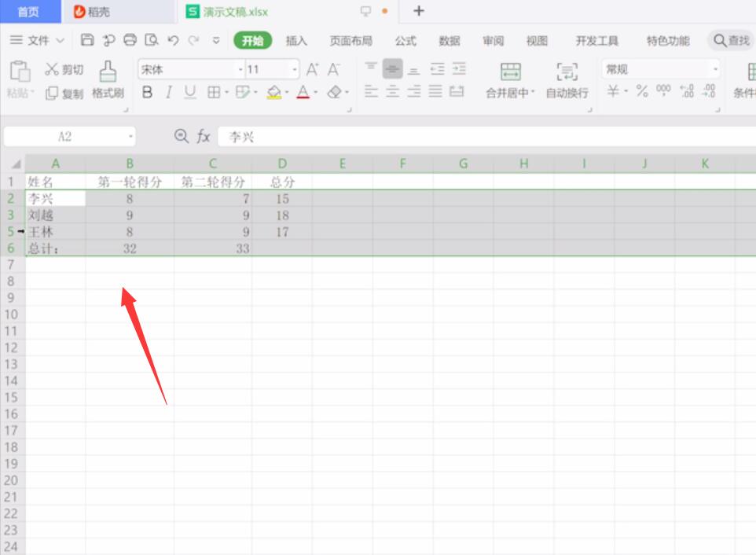Expand the Name Box dropdown A2
756x555 pixels.
click(130, 137)
